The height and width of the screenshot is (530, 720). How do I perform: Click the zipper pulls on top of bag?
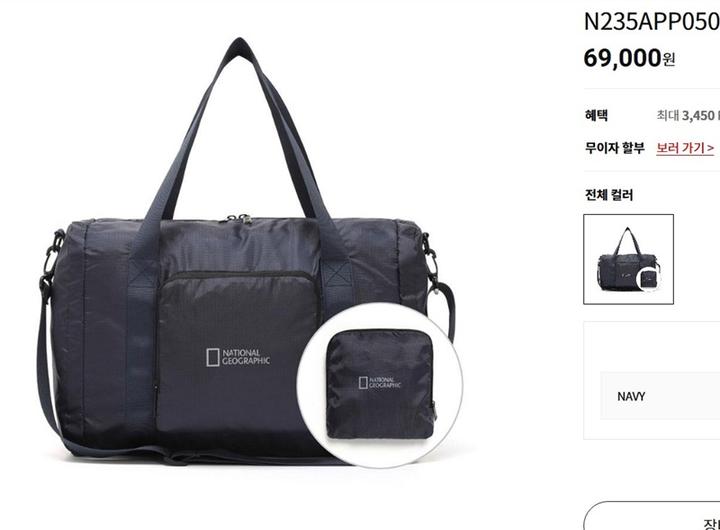(x=240, y=219)
